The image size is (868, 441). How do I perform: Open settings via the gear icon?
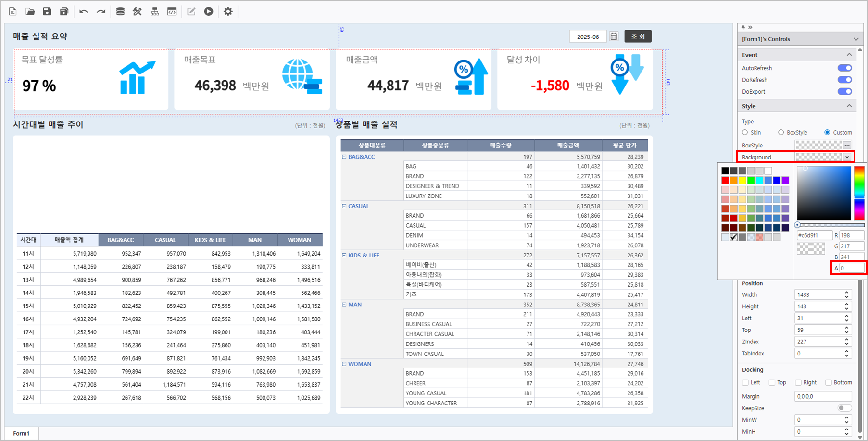pos(228,12)
